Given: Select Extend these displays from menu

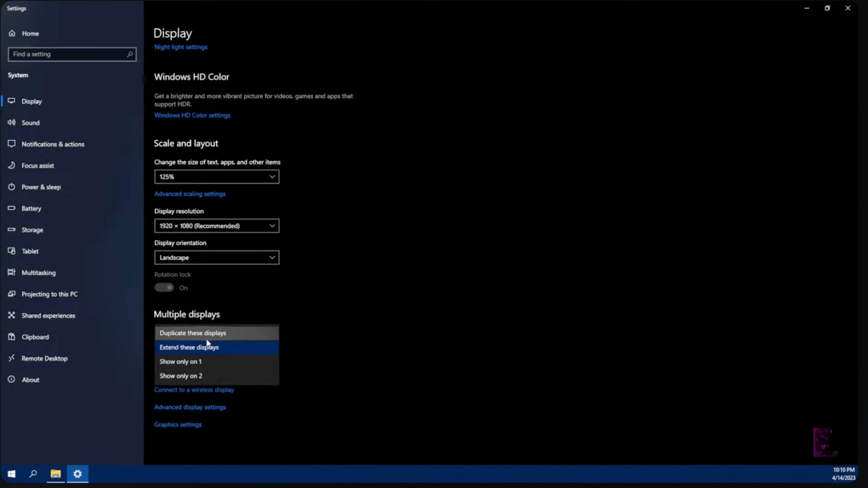Looking at the screenshot, I should 189,347.
